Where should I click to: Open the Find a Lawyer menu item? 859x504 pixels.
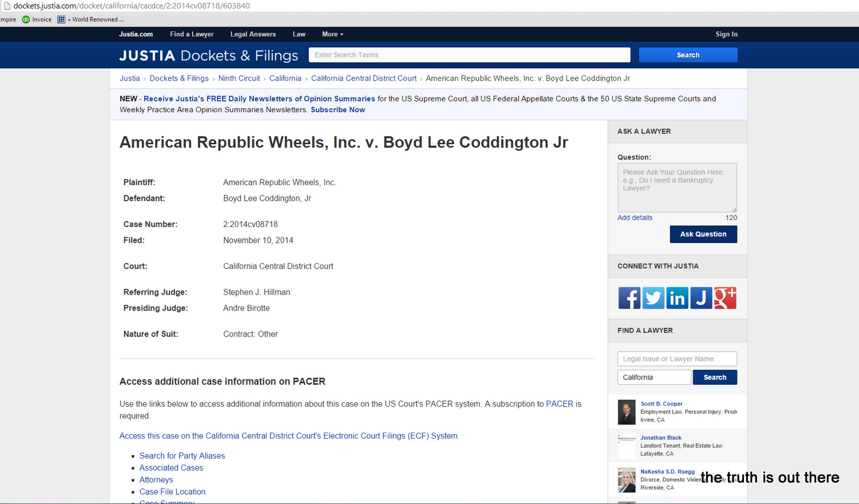(192, 34)
